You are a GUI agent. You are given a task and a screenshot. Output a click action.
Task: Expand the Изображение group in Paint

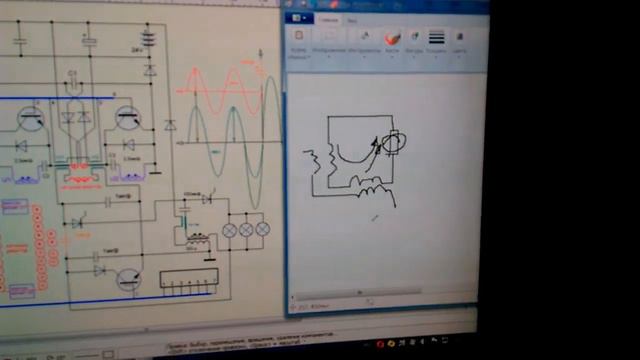[x=329, y=44]
